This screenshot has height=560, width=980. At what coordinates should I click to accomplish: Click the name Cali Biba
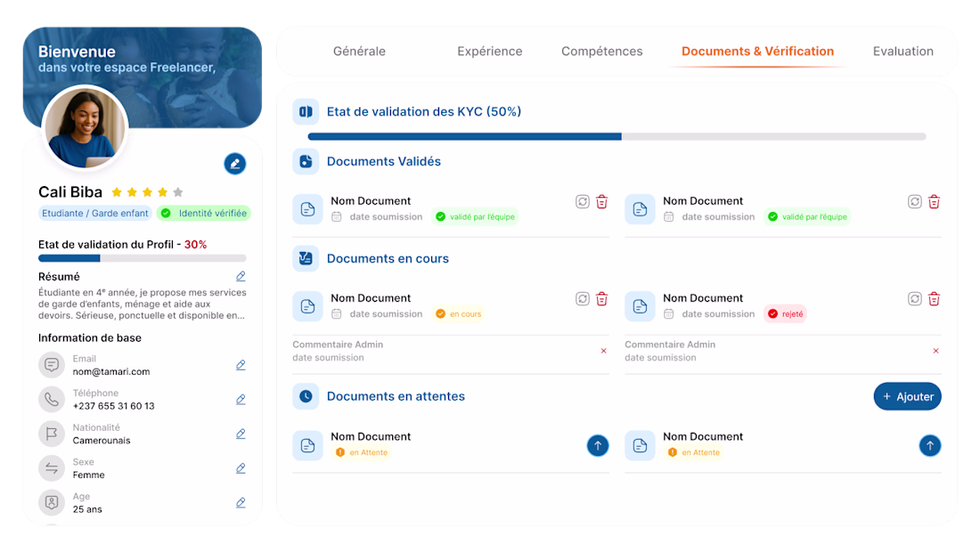coord(70,192)
